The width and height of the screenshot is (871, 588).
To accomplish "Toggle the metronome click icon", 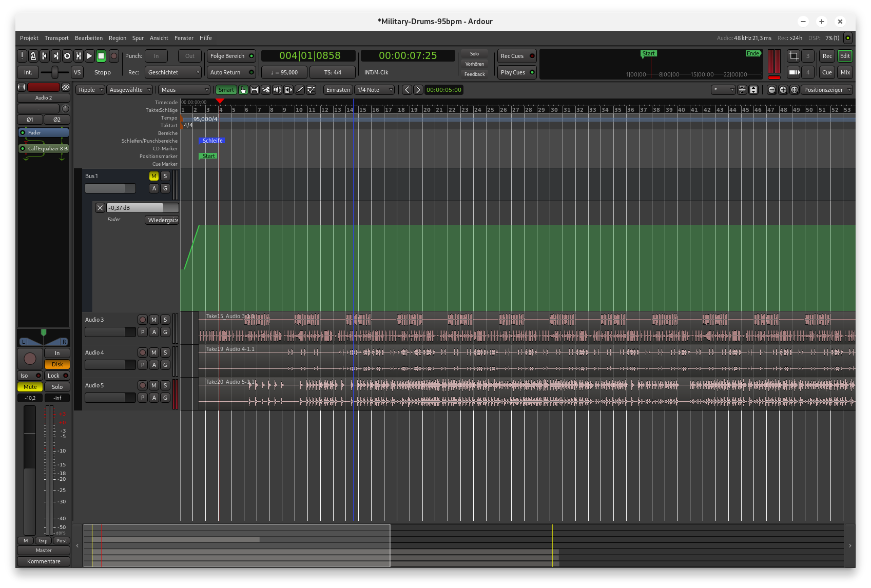I will [33, 56].
